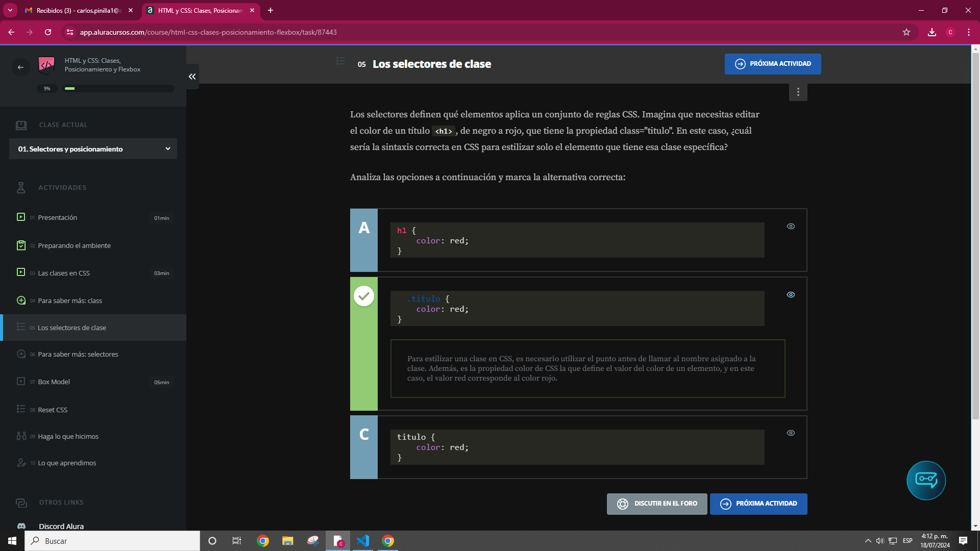This screenshot has width=980, height=551.
Task: Close the Gmail Recibidos tab
Action: pyautogui.click(x=131, y=10)
